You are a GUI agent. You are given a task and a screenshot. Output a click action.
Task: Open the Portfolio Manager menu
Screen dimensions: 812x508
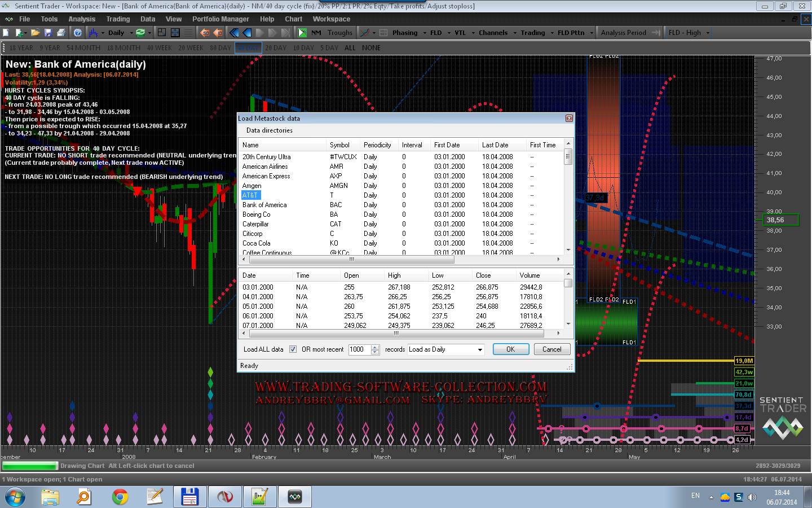pyautogui.click(x=220, y=19)
